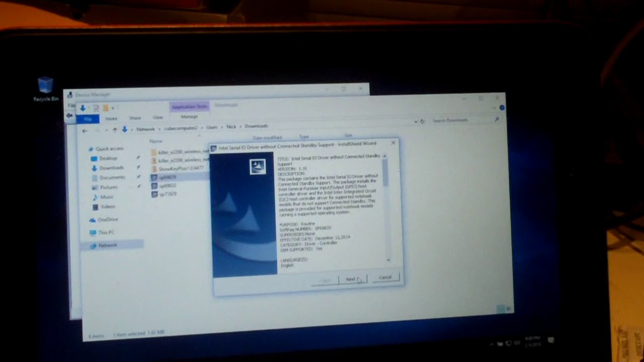Switch to the Home ribbon tab
The image size is (644, 362).
(111, 119)
